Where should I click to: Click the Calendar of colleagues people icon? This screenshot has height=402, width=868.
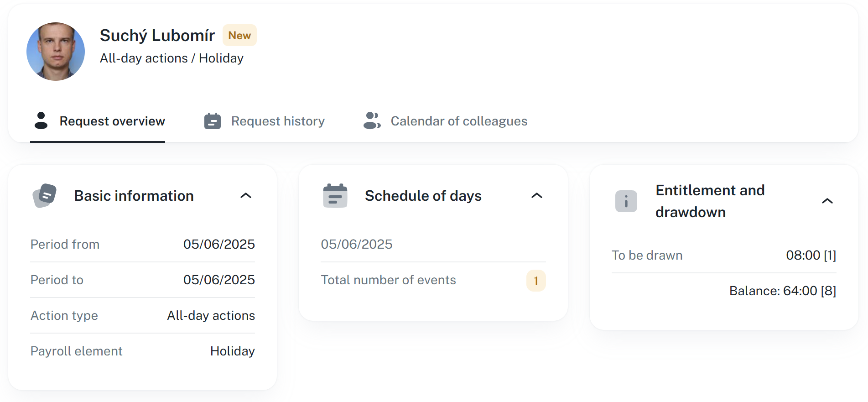372,121
